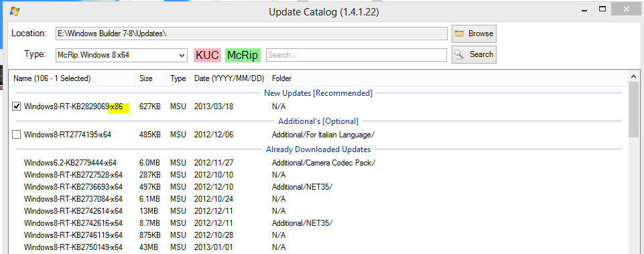
Task: Click into the Search text field
Action: tap(356, 55)
